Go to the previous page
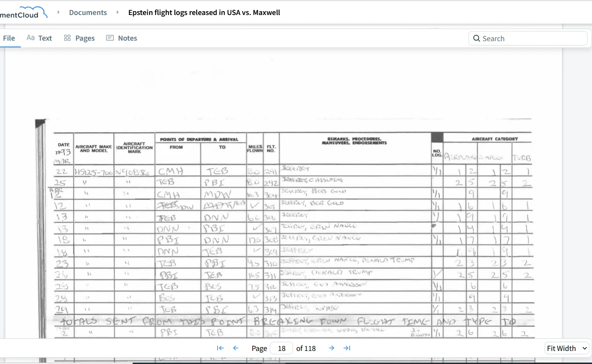This screenshot has height=364, width=592. pos(236,348)
